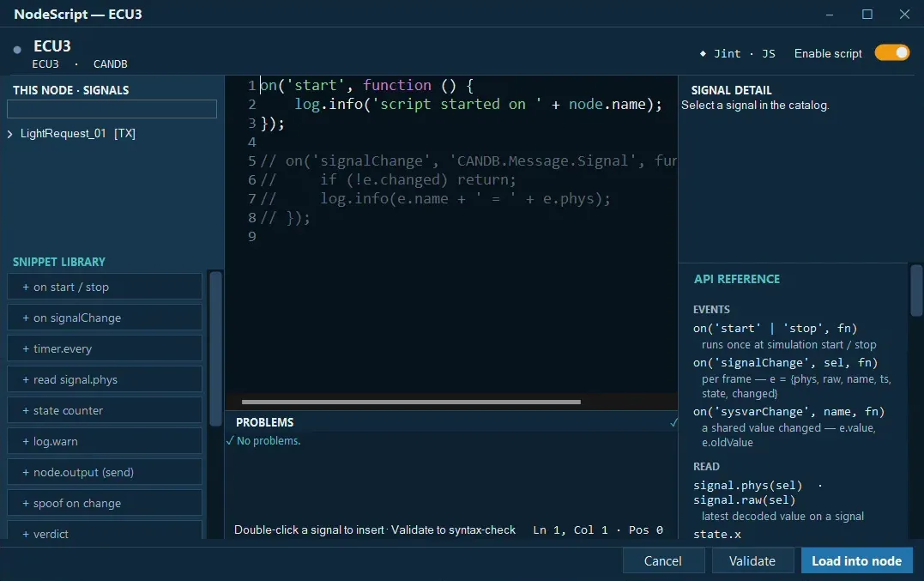Viewport: 924px width, 581px height.
Task: Click on('signalChange', sel, fn) API entry
Action: click(786, 362)
